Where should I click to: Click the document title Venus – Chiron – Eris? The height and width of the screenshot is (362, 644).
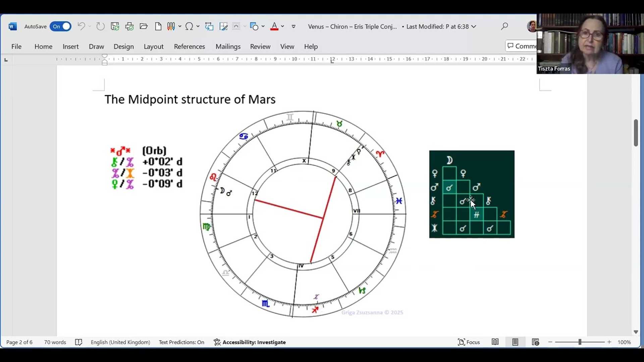point(352,26)
